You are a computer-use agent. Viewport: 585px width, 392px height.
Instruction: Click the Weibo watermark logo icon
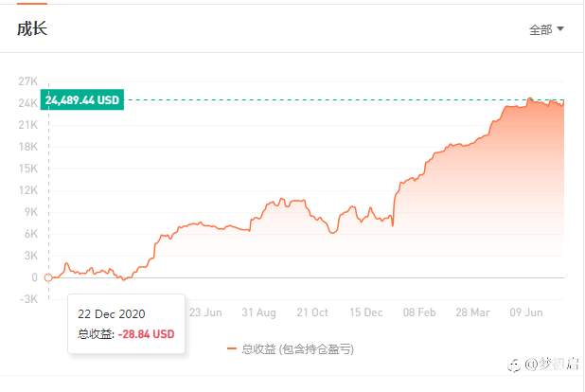[x=515, y=365]
